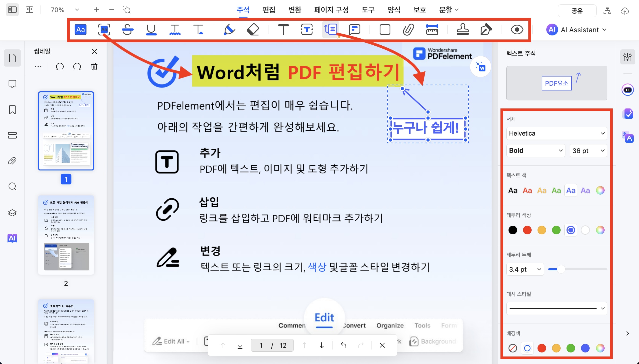Add a sticky note comment
This screenshot has width=639, height=364.
(354, 30)
